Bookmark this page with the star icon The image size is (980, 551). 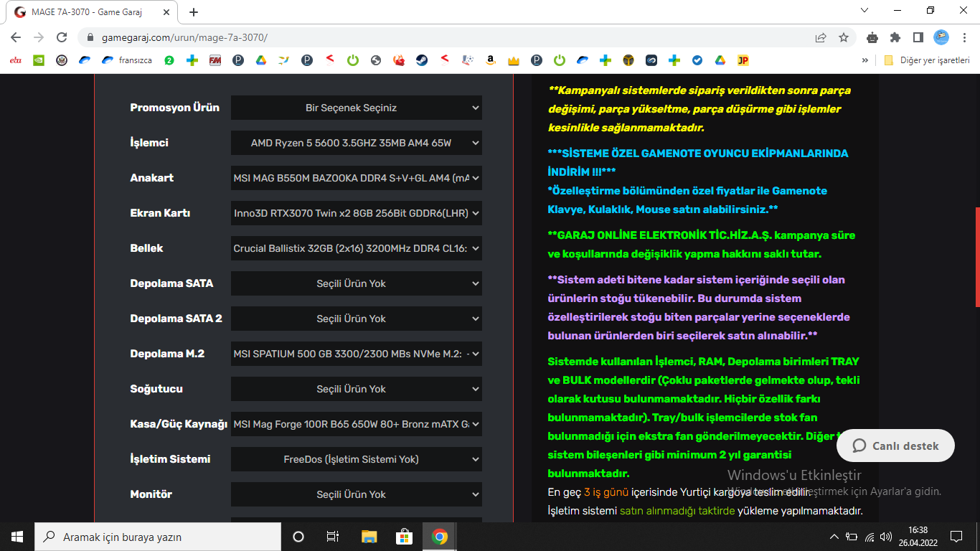point(844,37)
